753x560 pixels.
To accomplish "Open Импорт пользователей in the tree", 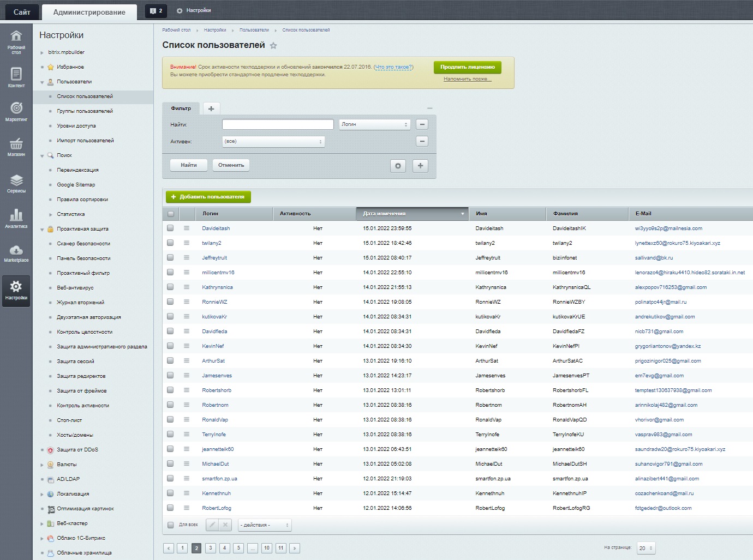I will pos(86,140).
